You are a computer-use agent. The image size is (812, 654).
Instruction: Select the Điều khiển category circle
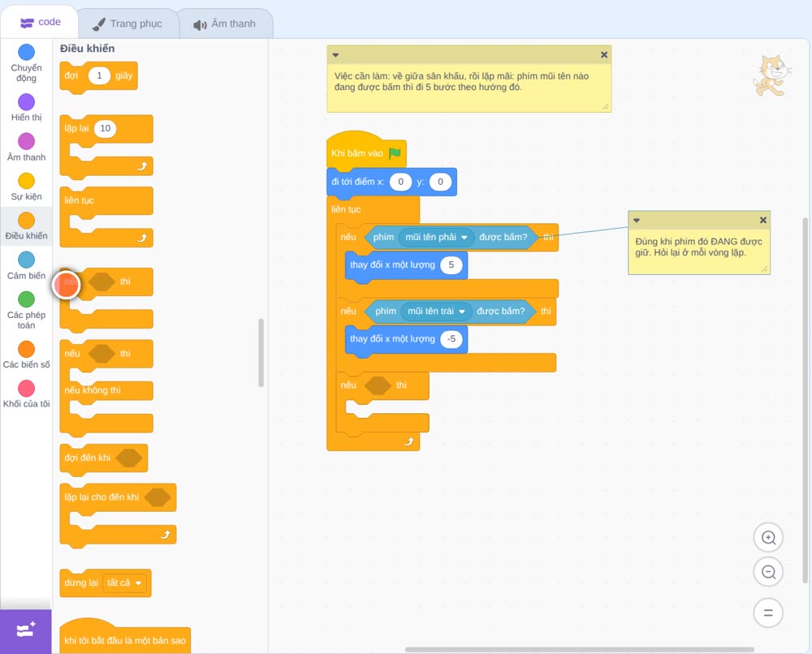27,221
